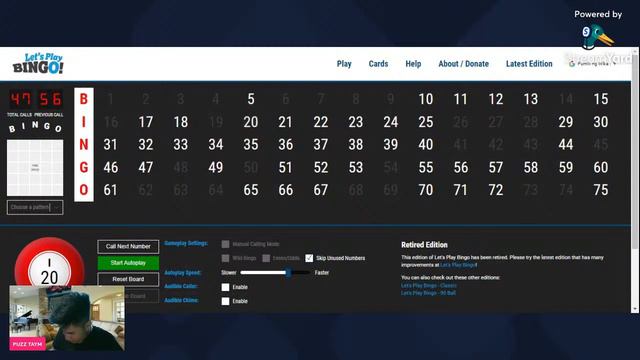Click number 56 on the board
The width and height of the screenshot is (640, 360).
[x=460, y=167]
